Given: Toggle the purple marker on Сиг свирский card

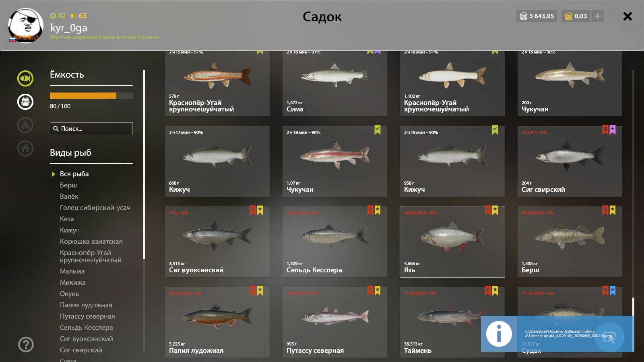Looking at the screenshot, I should click(613, 130).
